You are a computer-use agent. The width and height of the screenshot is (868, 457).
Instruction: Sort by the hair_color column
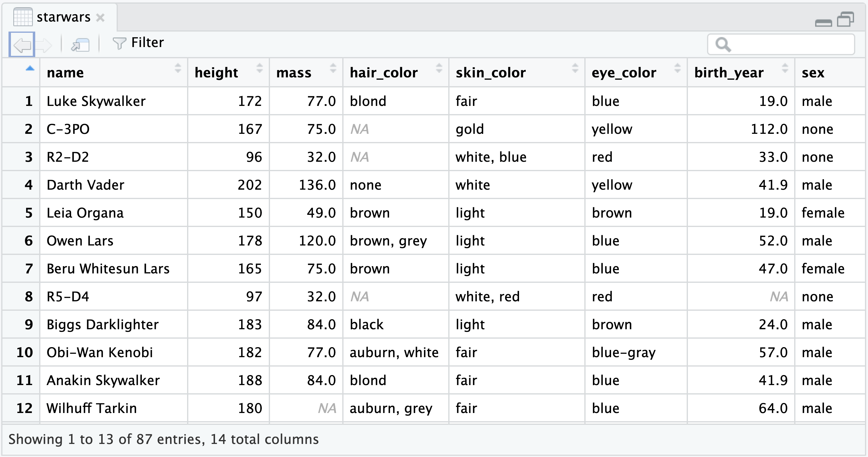point(396,73)
